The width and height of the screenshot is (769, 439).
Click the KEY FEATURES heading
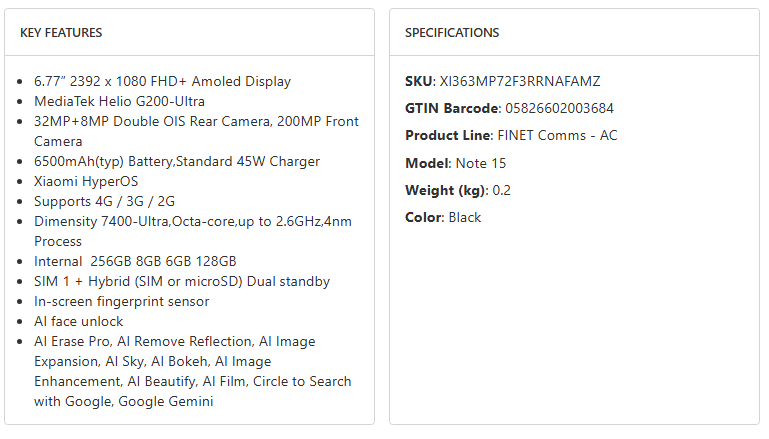[x=61, y=33]
